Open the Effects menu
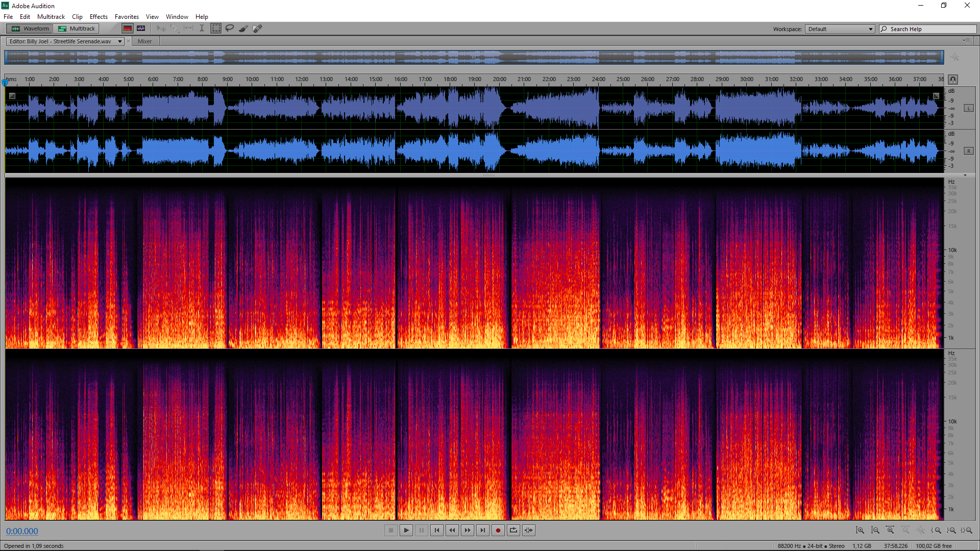Screen dimensions: 980x551 99,17
